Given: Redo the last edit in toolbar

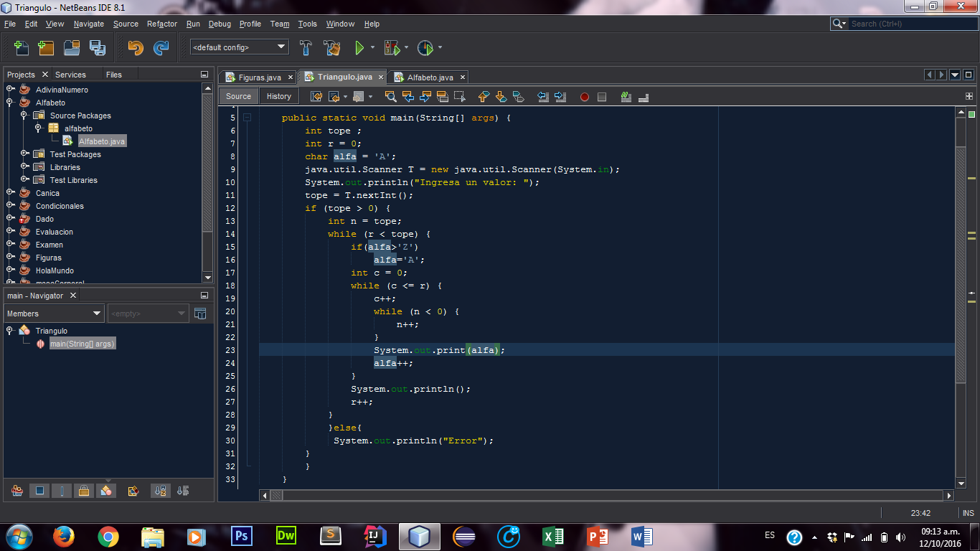Looking at the screenshot, I should pyautogui.click(x=161, y=48).
